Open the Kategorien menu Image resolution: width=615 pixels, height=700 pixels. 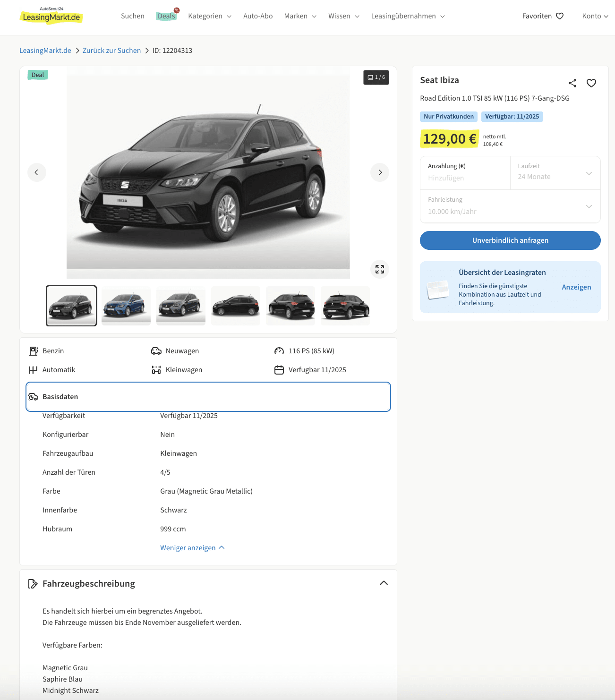click(210, 16)
